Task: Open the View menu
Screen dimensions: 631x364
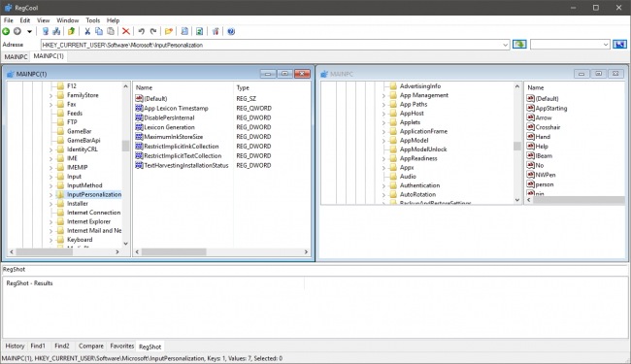Action: click(43, 20)
